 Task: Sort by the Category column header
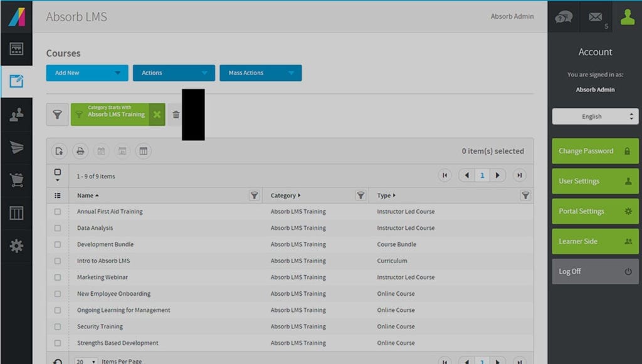coord(285,195)
